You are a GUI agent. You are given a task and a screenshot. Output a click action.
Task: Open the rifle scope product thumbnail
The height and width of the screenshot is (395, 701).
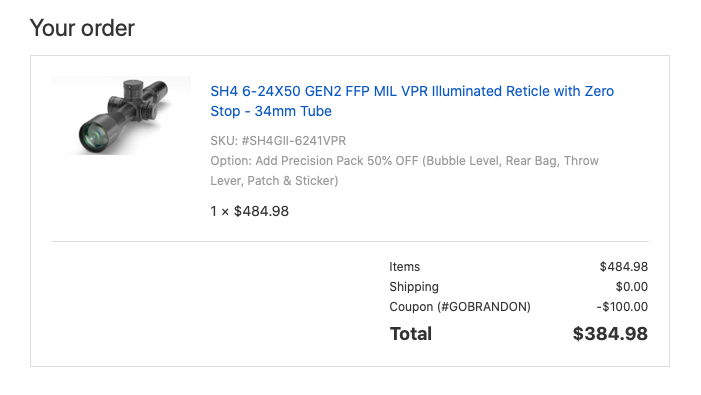pyautogui.click(x=121, y=115)
